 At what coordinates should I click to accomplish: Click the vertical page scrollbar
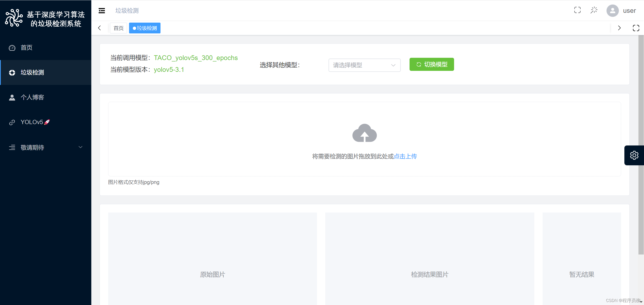(x=641, y=145)
